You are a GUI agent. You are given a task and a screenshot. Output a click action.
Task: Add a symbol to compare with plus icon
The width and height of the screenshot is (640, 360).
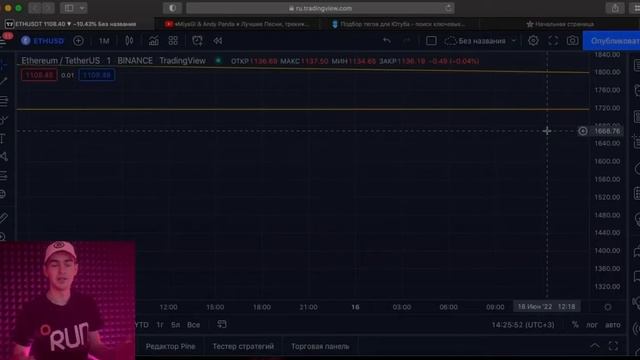(x=78, y=41)
